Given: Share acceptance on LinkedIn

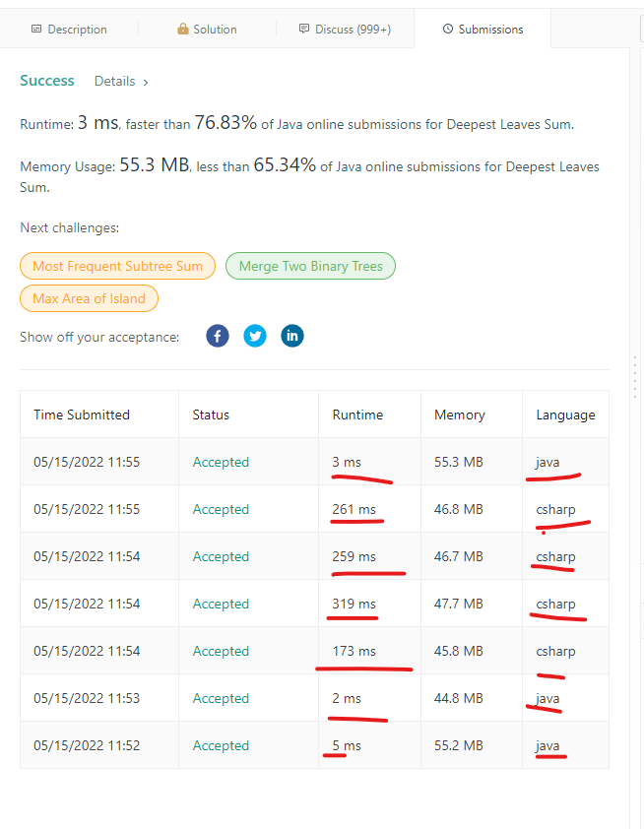Looking at the screenshot, I should click(292, 336).
